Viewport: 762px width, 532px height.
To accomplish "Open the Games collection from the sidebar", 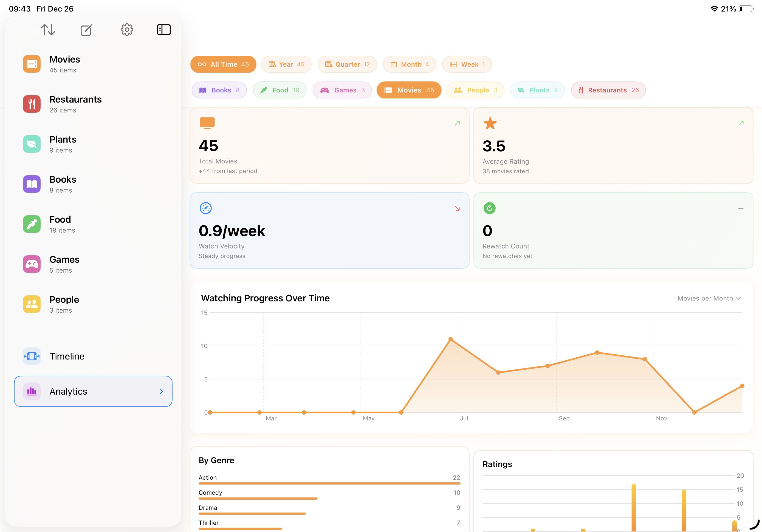I will (64, 264).
